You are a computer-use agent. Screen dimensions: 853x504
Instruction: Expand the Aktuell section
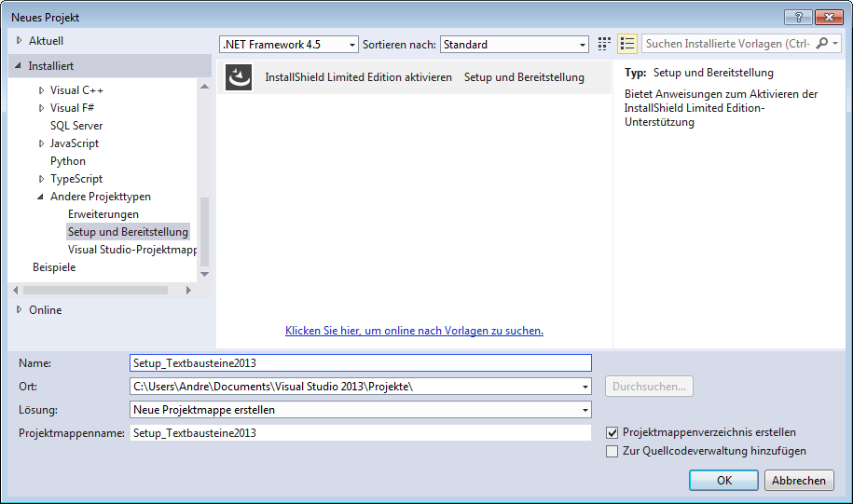(x=20, y=40)
